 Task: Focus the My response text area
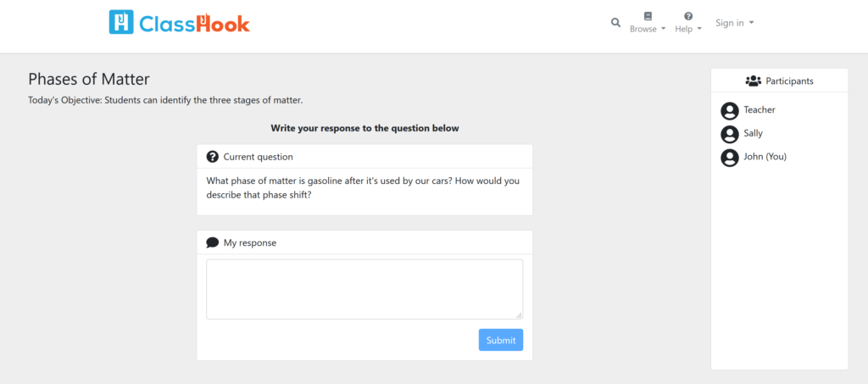click(364, 289)
